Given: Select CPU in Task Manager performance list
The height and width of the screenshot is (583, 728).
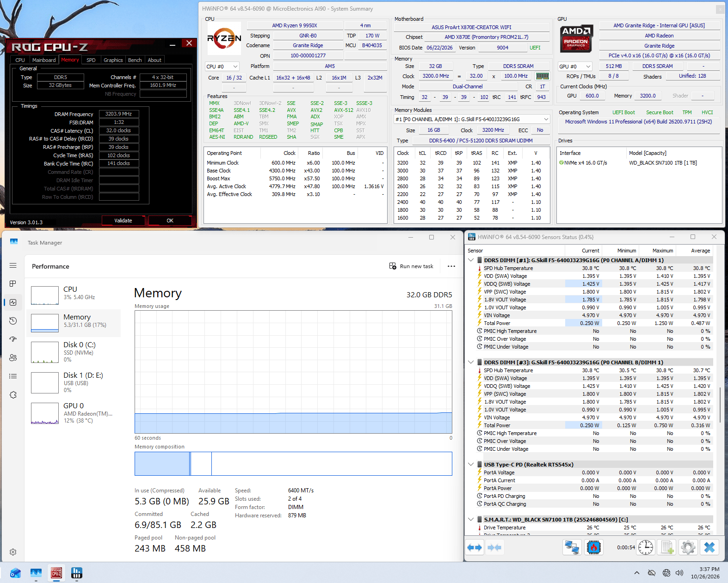Looking at the screenshot, I should (x=74, y=295).
